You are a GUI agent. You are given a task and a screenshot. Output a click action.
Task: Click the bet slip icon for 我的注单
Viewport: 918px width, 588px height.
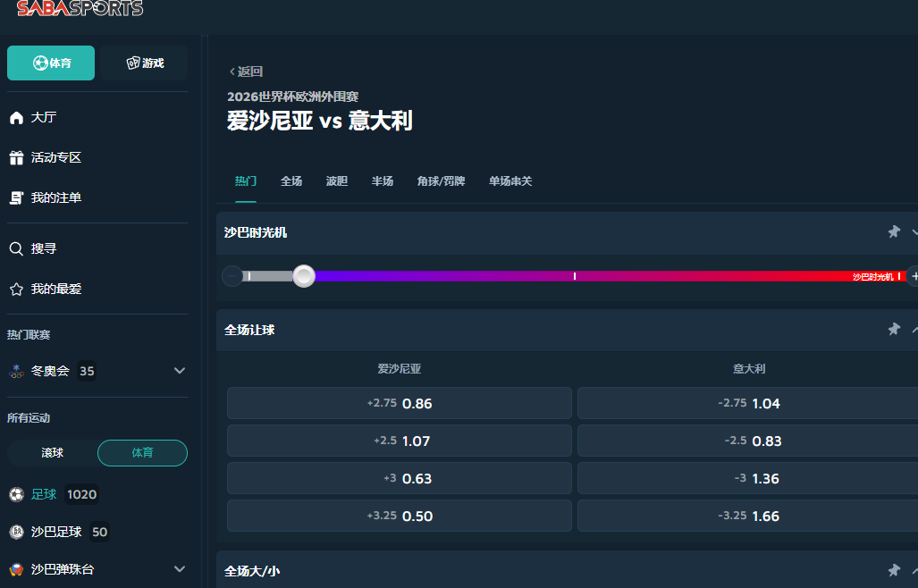16,197
